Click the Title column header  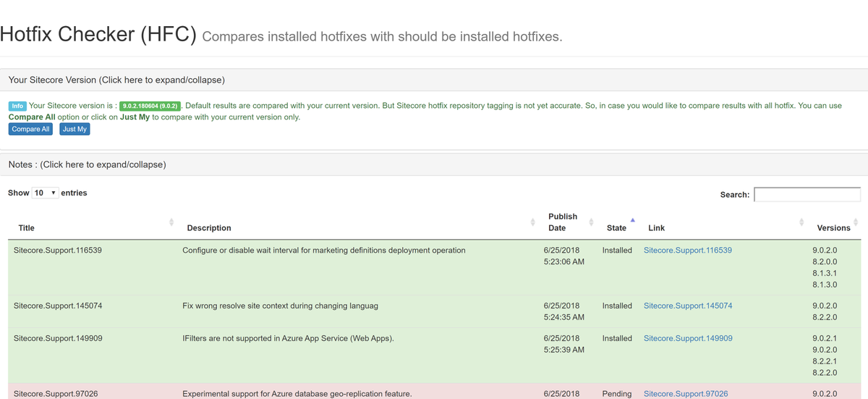pyautogui.click(x=26, y=228)
